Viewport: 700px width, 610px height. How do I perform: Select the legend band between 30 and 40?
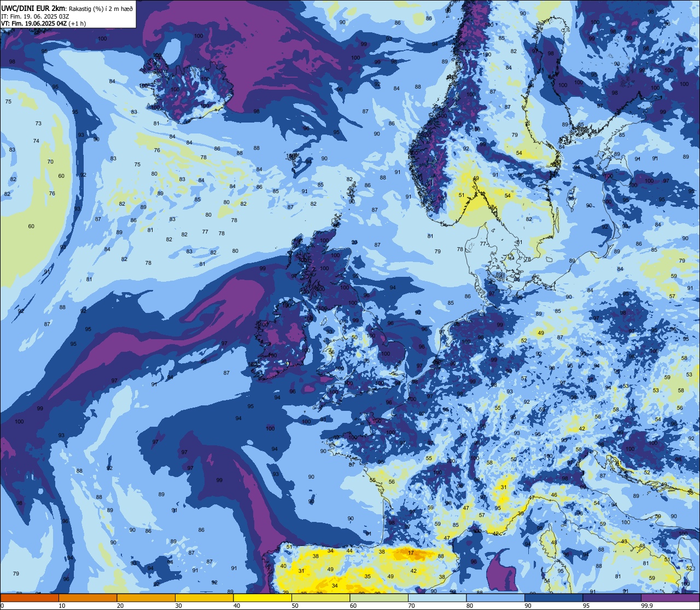pos(204,597)
